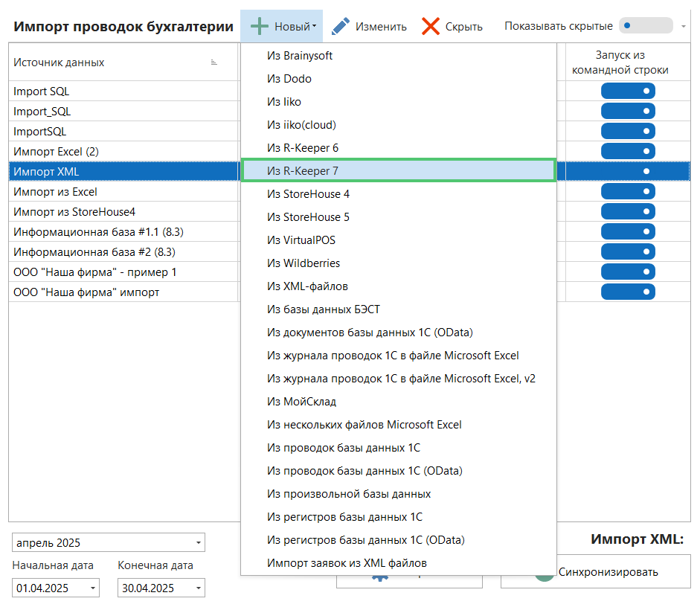This screenshot has width=700, height=610.
Task: Toggle switch in ООО "Наша фирма" импорт row
Action: 628,292
